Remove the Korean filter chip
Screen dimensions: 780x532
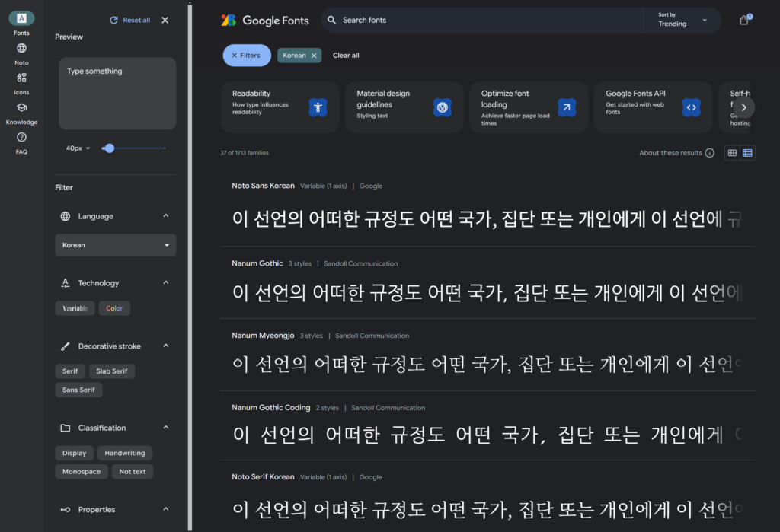(x=314, y=56)
